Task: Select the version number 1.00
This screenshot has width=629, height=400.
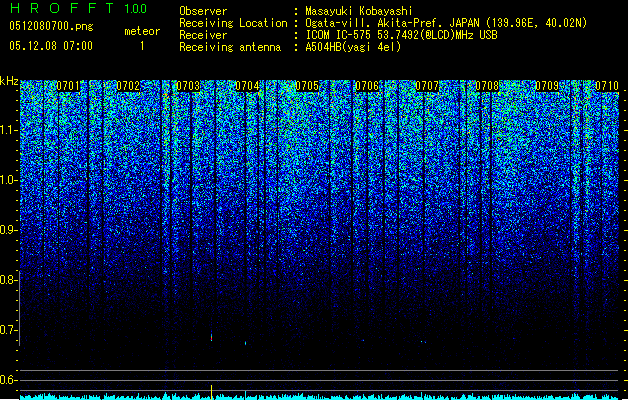Action: [x=135, y=8]
